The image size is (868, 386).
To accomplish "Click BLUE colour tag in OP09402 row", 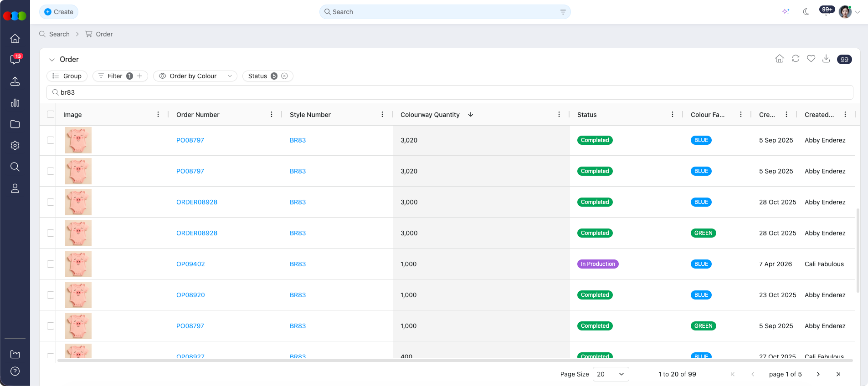I will [701, 264].
